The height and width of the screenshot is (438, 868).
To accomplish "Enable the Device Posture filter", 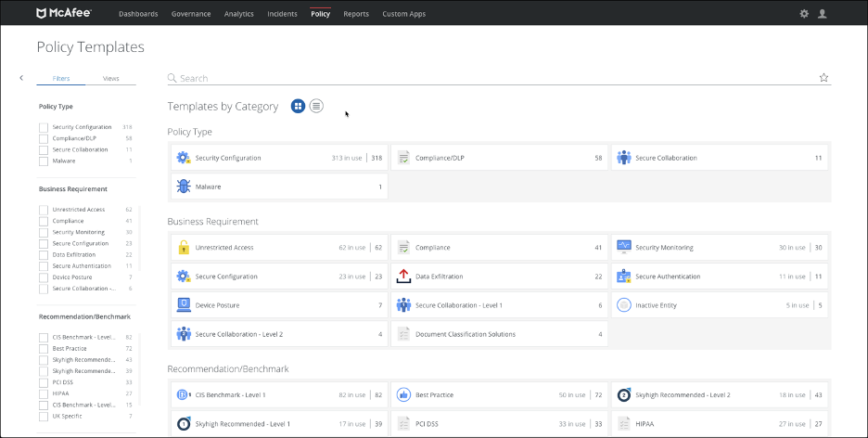I will pyautogui.click(x=44, y=277).
